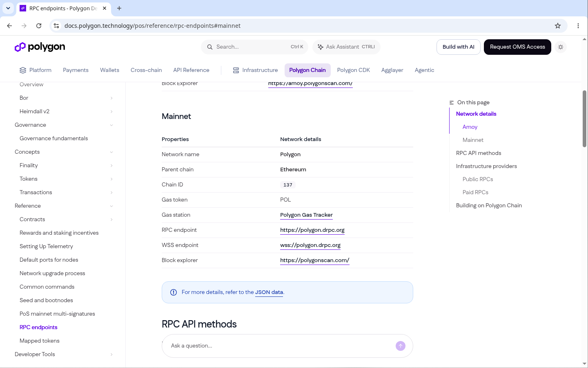Screen dimensions: 588x368
Task: Click the browser back arrow
Action: point(9,26)
